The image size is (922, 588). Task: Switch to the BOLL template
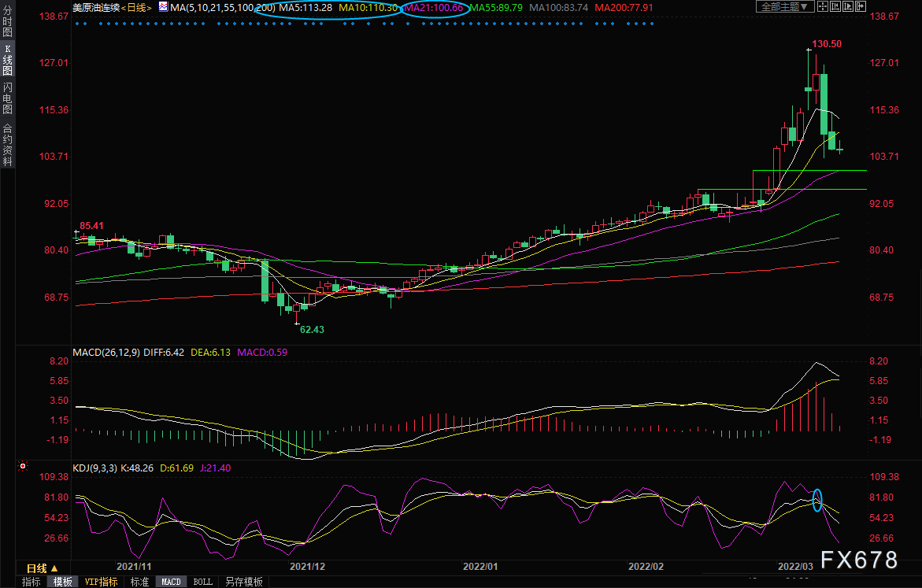(x=203, y=582)
